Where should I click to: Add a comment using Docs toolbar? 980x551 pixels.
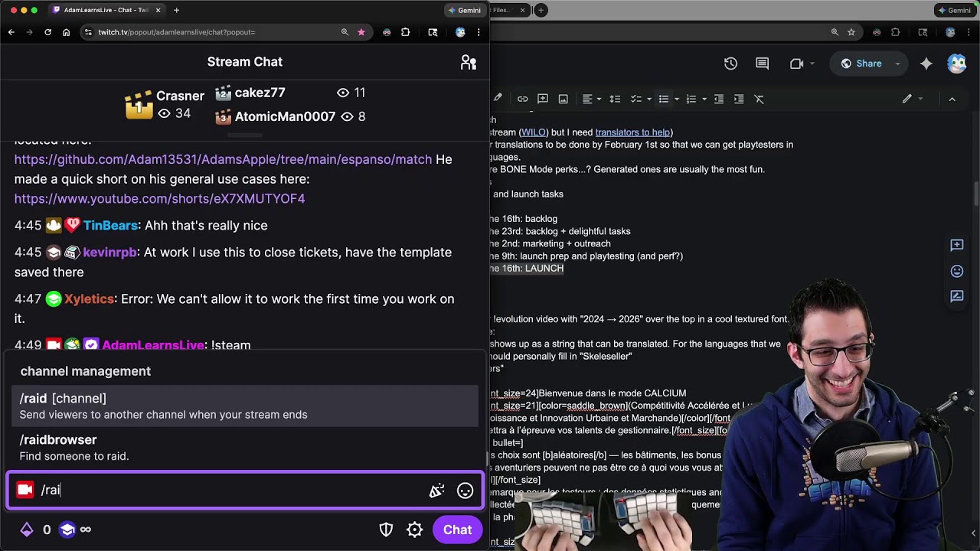(x=543, y=99)
